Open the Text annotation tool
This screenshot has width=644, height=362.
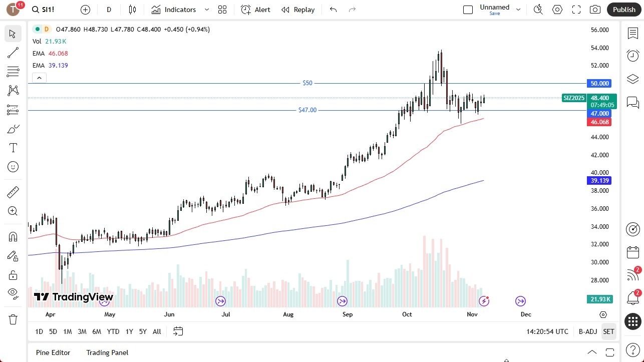pos(13,147)
